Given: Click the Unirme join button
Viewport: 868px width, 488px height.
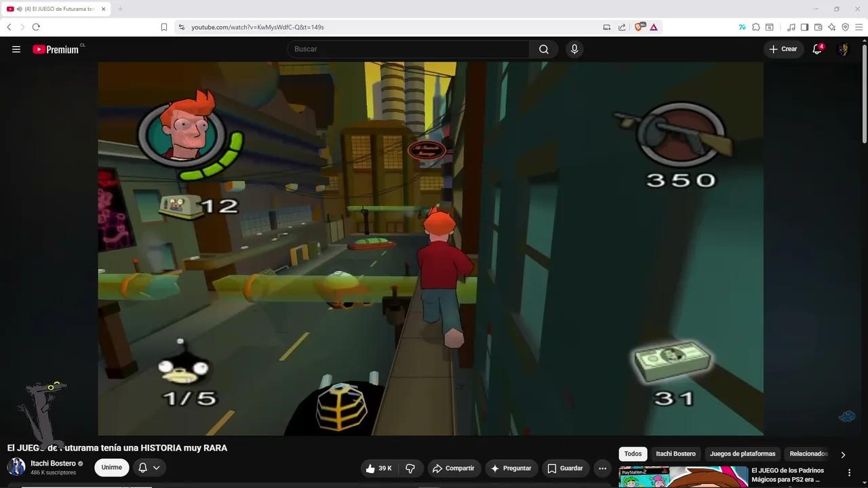Looking at the screenshot, I should (112, 468).
